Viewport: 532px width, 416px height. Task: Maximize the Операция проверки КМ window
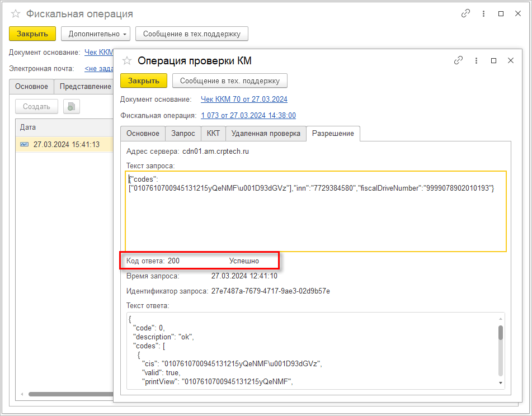coord(493,60)
